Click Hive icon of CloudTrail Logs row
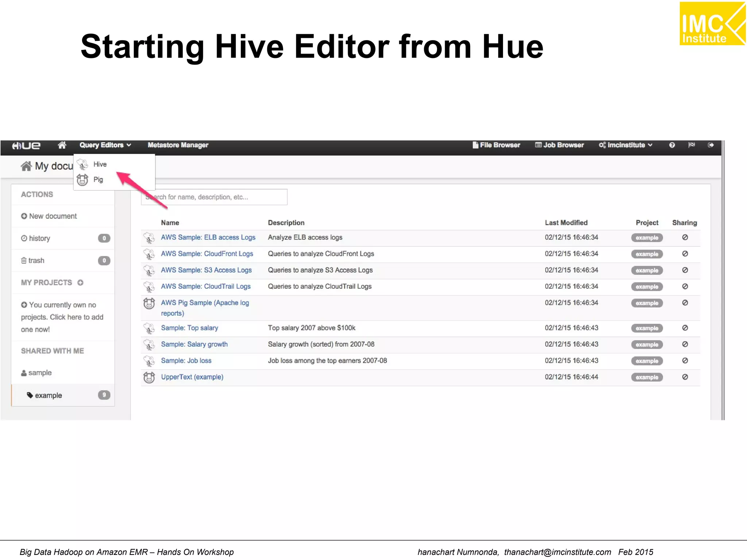The image size is (747, 560). click(149, 287)
